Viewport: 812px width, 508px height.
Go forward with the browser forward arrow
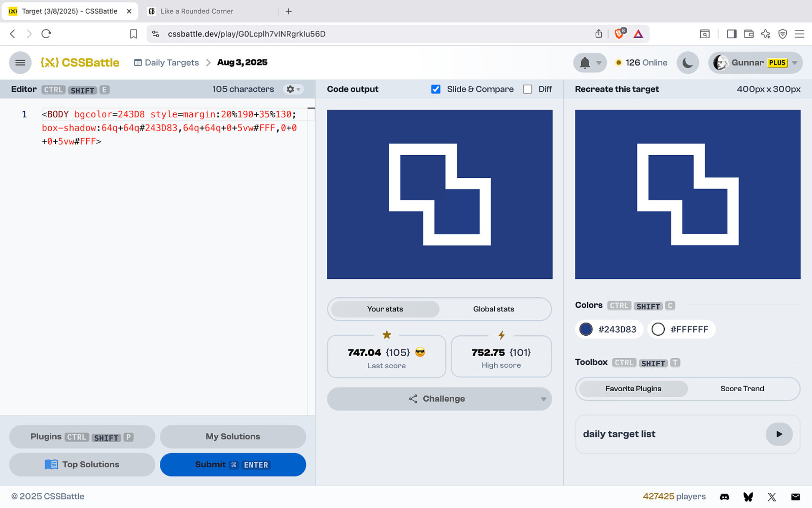tap(29, 34)
